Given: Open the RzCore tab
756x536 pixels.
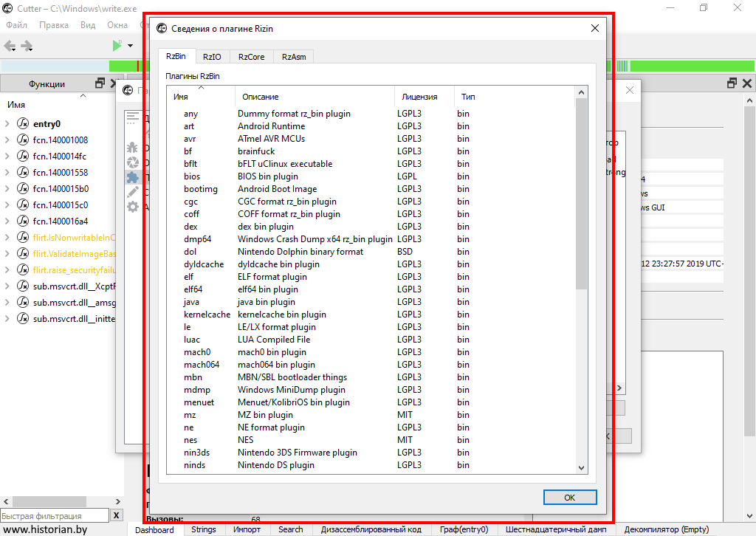Looking at the screenshot, I should [251, 57].
